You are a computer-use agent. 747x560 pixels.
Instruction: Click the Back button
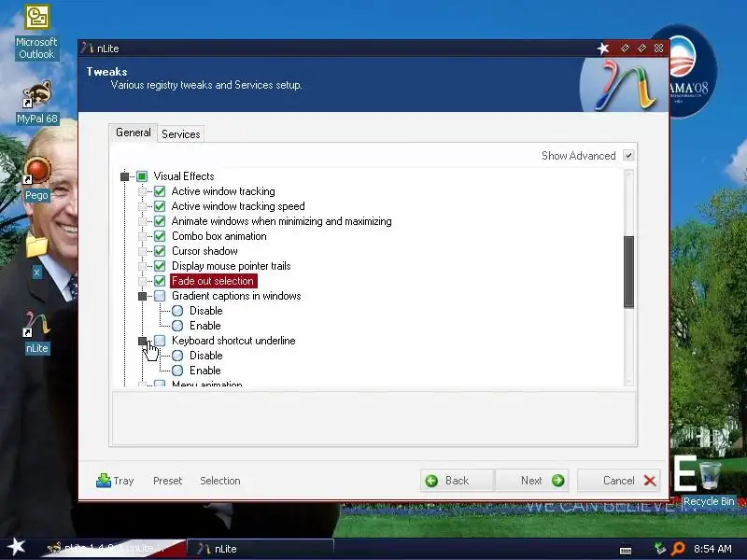(x=457, y=481)
